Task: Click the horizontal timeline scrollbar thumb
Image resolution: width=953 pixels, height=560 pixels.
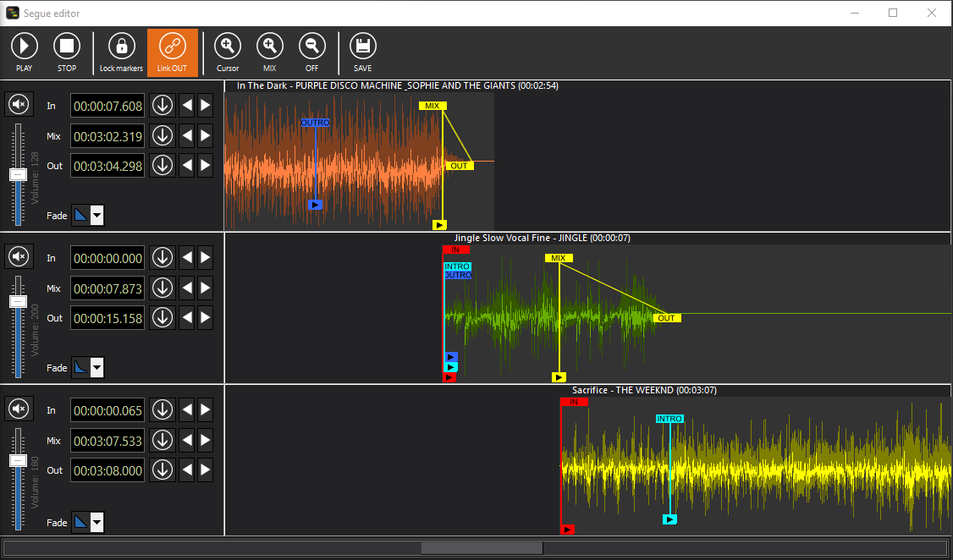Action: [482, 547]
